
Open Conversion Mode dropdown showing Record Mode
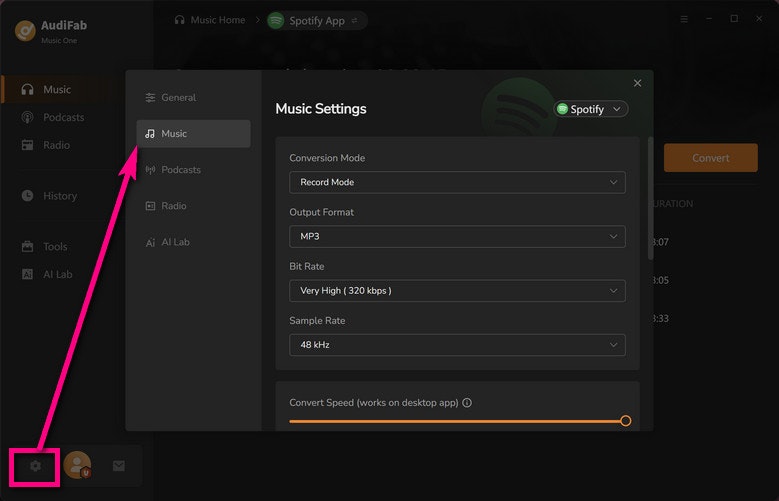coord(457,182)
